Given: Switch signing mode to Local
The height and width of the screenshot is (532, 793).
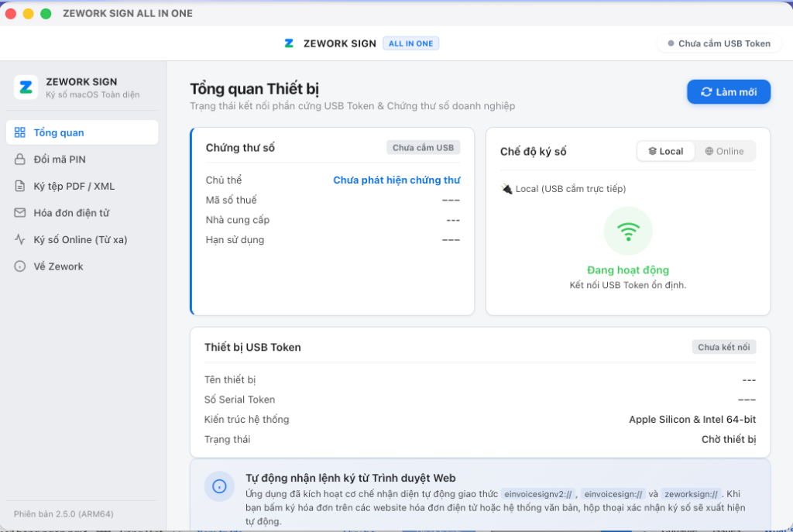Looking at the screenshot, I should click(665, 151).
